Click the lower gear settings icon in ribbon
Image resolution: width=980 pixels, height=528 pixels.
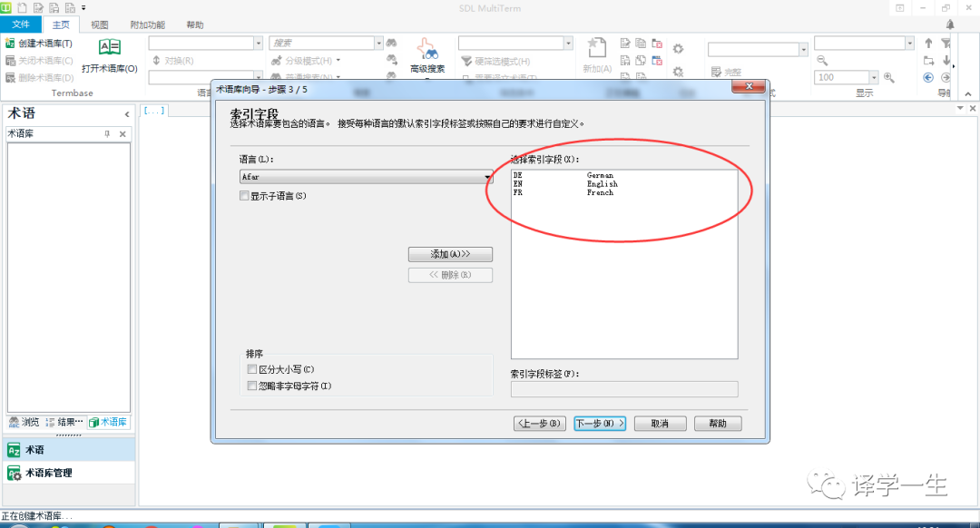tap(678, 72)
